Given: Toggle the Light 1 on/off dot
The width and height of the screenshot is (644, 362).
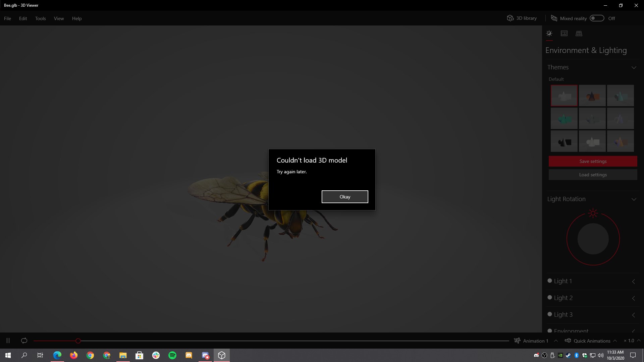Looking at the screenshot, I should [x=550, y=281].
